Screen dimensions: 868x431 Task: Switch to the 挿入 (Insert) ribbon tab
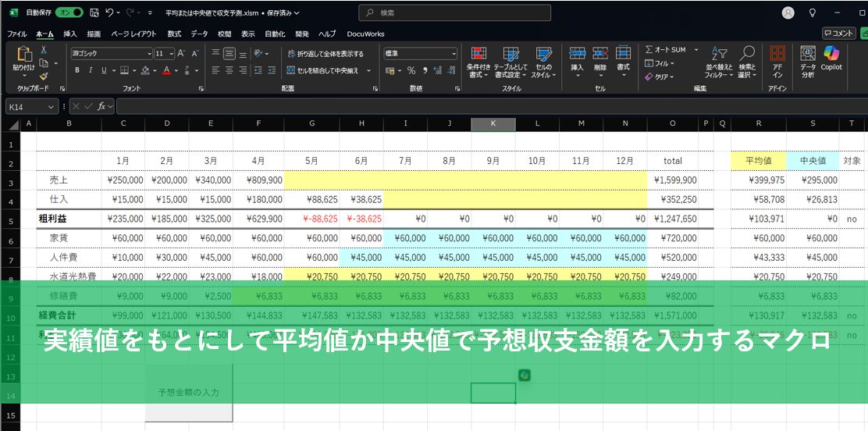coord(70,34)
